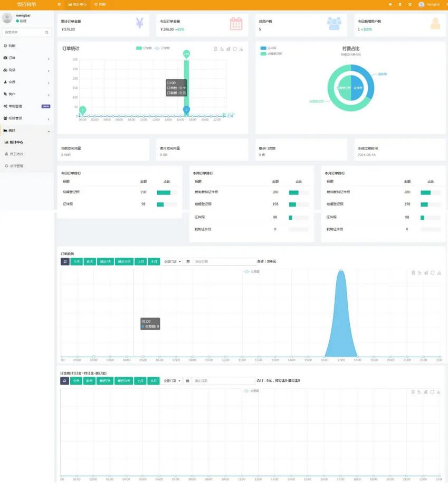The image size is (448, 487).
Task: Click 本月 button in 订金统计 section
Action: coord(153,381)
